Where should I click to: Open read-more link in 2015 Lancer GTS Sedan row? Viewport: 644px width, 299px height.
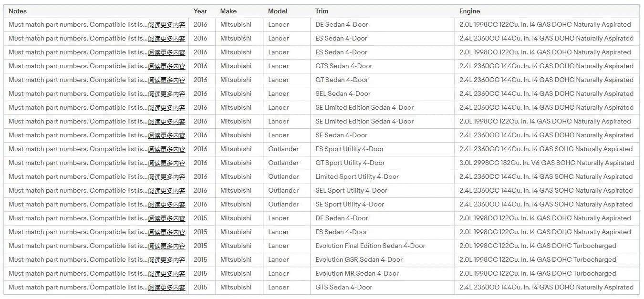point(166,288)
